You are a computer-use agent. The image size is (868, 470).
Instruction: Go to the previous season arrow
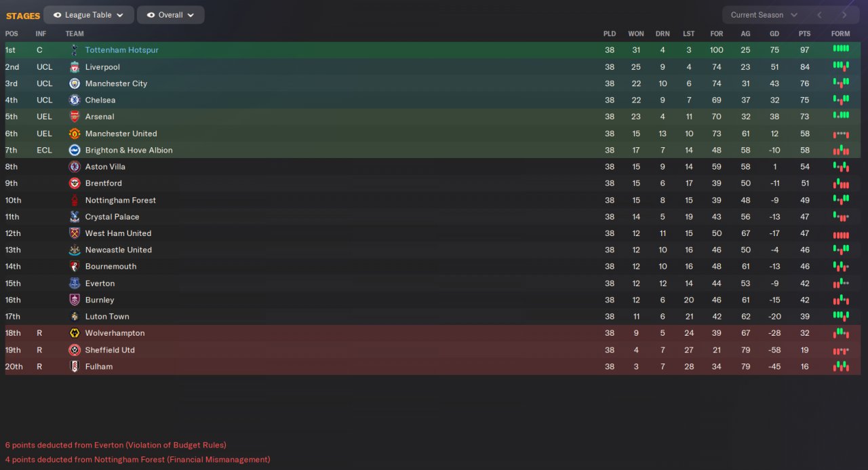pyautogui.click(x=819, y=15)
